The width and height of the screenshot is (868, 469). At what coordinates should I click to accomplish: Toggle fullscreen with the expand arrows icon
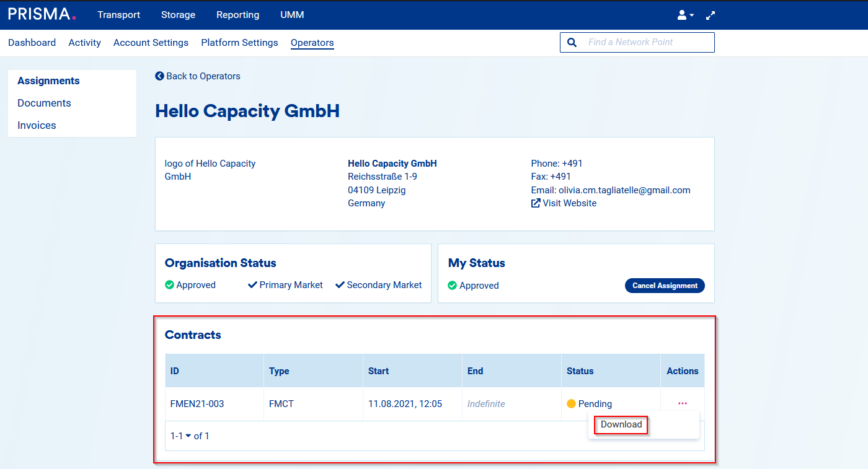point(711,15)
